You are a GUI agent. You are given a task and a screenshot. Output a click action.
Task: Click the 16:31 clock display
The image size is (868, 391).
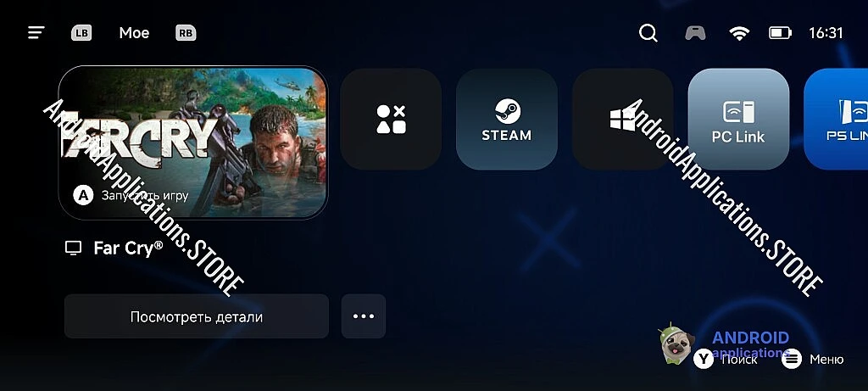click(826, 33)
